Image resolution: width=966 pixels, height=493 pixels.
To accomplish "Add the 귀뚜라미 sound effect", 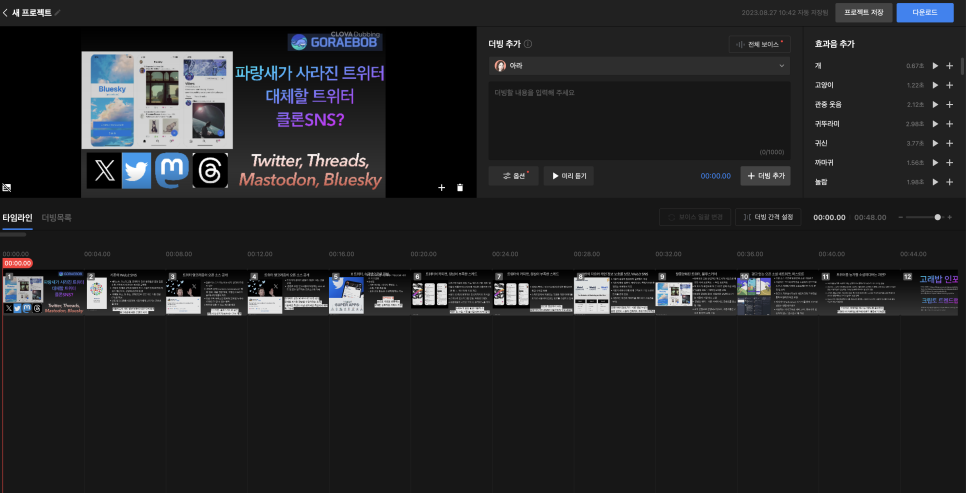I will pyautogui.click(x=949, y=124).
